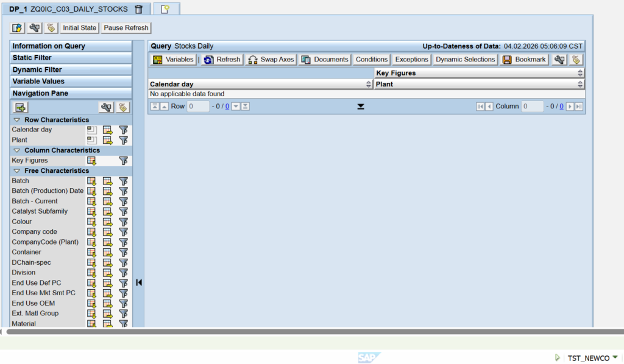Open filter for Company code
Screen dimensions: 624x364
[123, 232]
